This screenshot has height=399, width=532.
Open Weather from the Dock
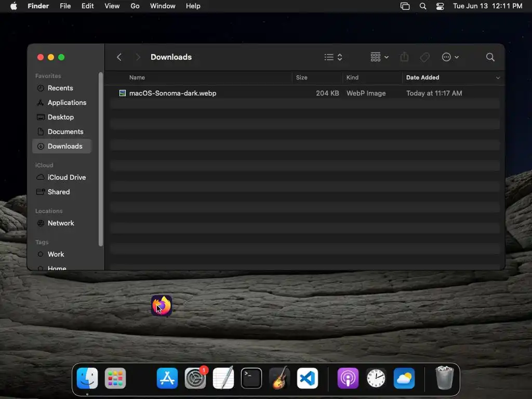coord(404,378)
